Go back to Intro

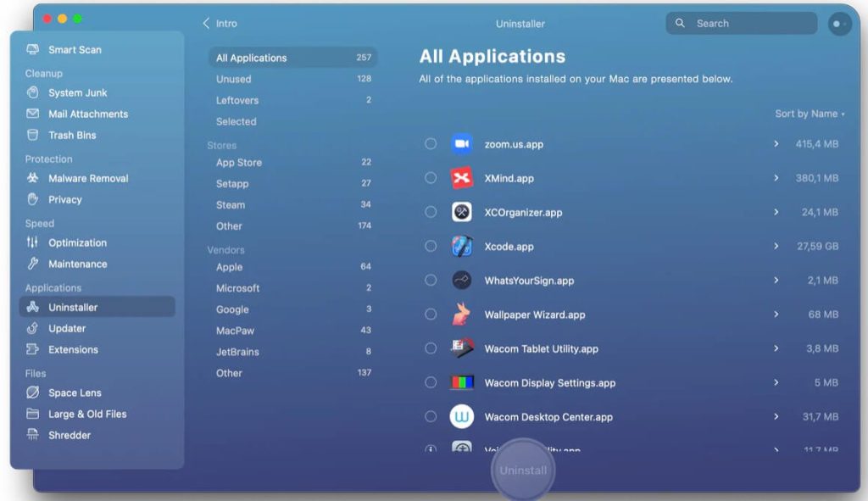coord(220,24)
